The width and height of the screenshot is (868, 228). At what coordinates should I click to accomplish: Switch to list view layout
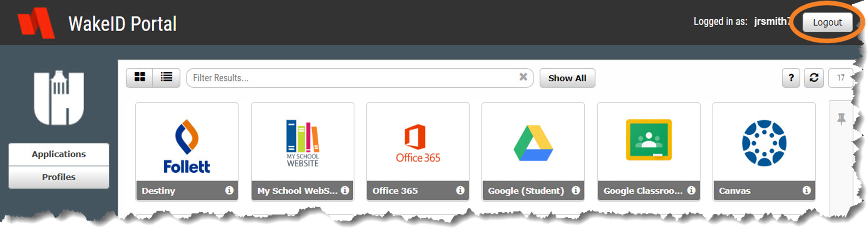(166, 78)
